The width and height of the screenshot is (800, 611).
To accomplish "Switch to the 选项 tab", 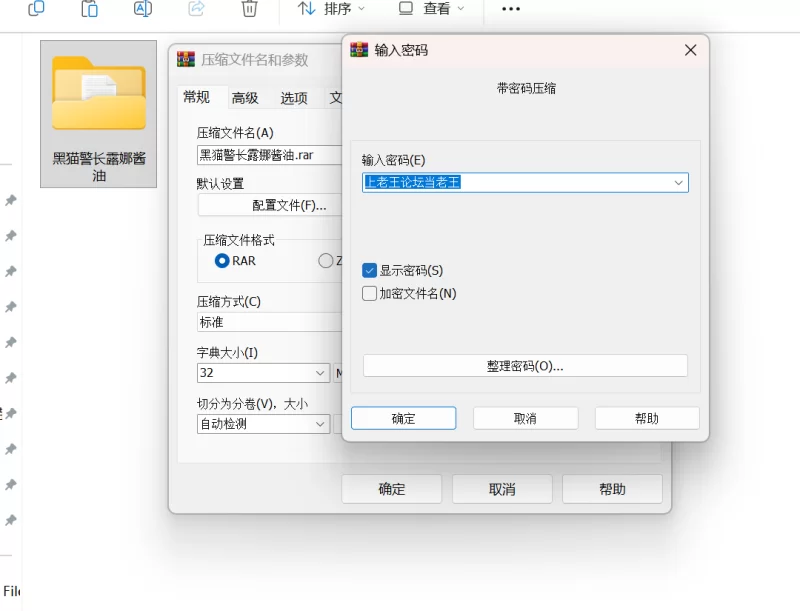I will [294, 98].
